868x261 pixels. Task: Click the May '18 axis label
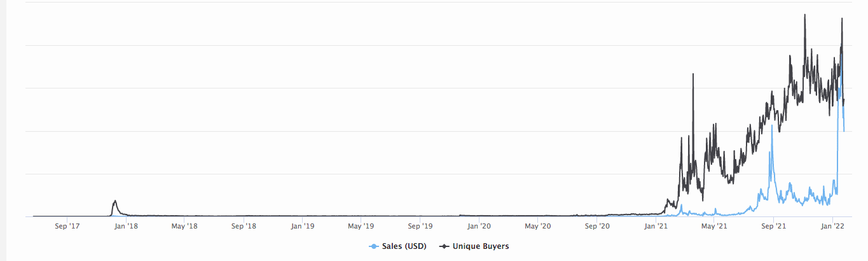(184, 225)
